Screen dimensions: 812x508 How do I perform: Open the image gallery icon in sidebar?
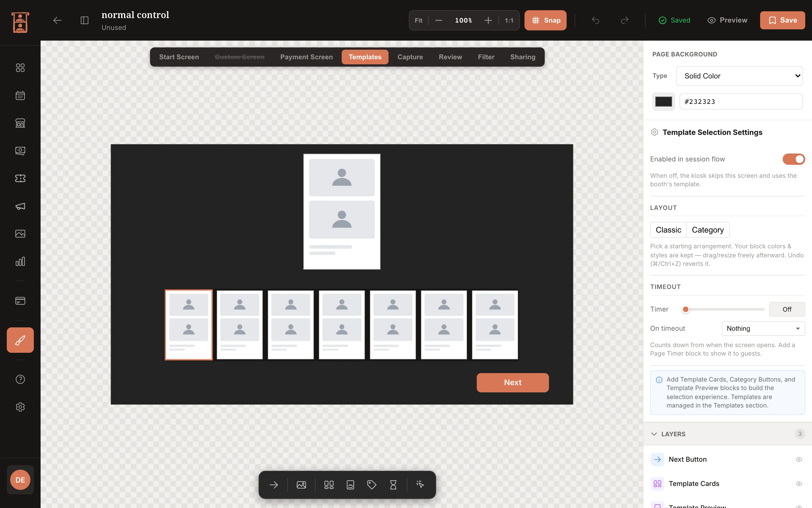click(20, 233)
